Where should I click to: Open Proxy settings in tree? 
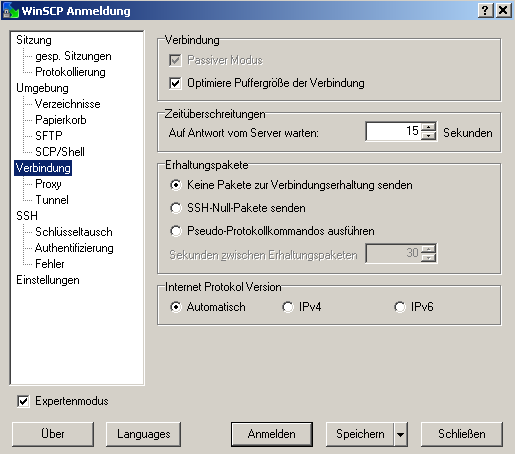[48, 184]
